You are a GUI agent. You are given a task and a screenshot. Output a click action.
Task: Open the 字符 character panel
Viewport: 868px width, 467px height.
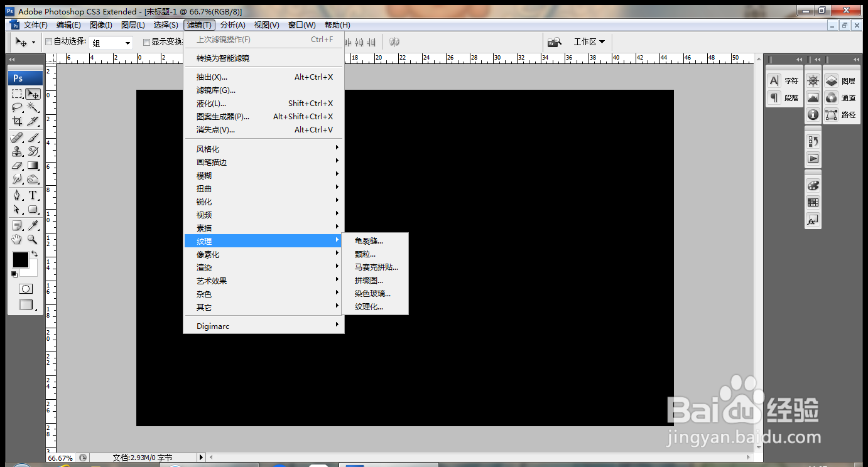pyautogui.click(x=784, y=81)
